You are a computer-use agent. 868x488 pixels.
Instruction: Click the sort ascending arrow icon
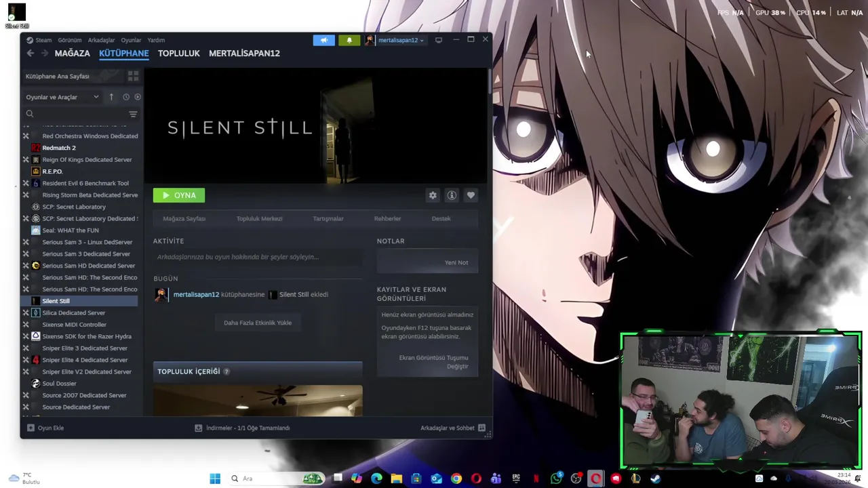tap(111, 97)
